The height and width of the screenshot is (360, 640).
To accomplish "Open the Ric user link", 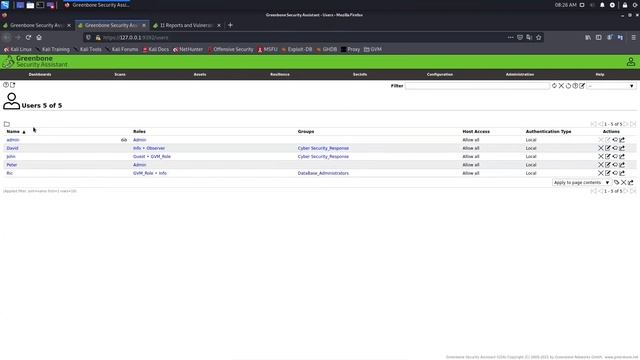I will pos(9,173).
